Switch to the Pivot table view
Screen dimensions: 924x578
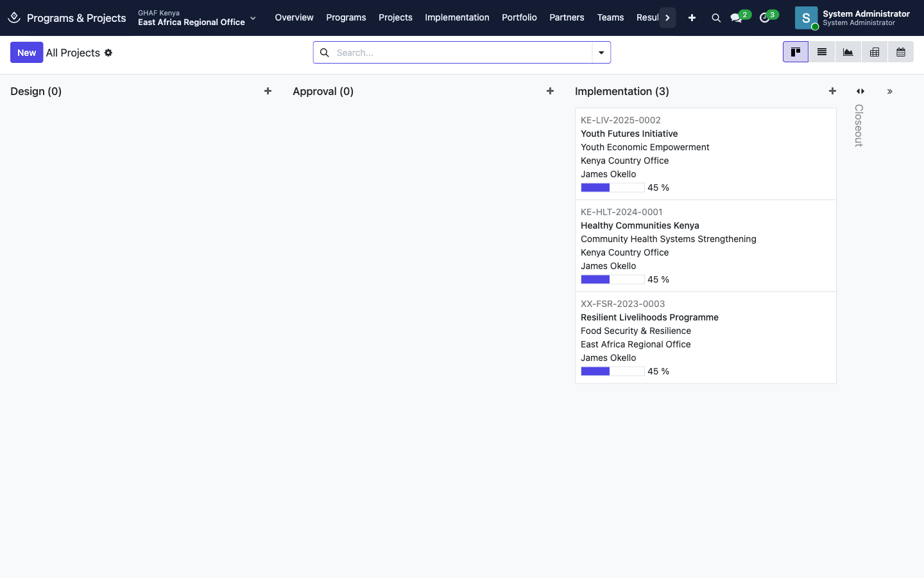[875, 52]
